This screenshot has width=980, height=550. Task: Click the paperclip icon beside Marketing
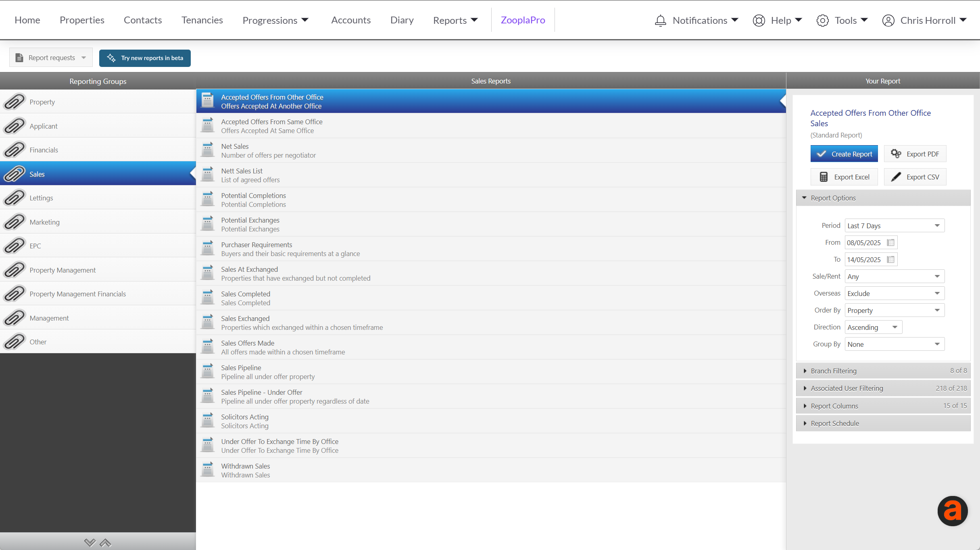tap(15, 222)
